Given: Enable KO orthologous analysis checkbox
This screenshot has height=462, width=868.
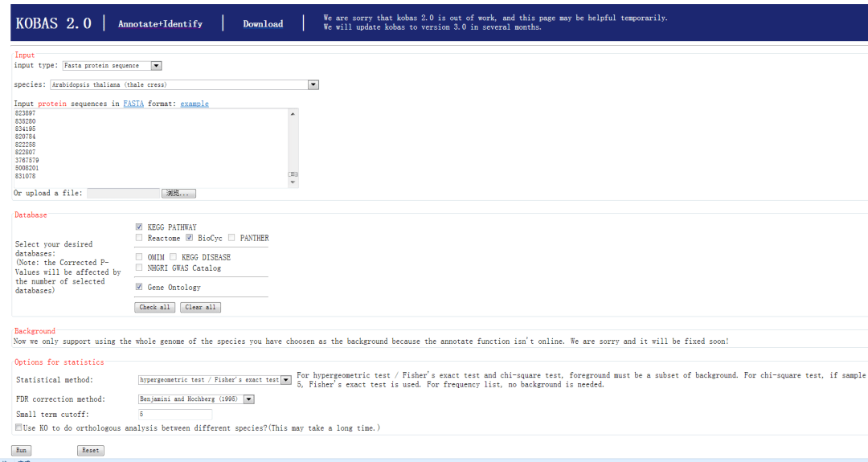Looking at the screenshot, I should coord(18,427).
